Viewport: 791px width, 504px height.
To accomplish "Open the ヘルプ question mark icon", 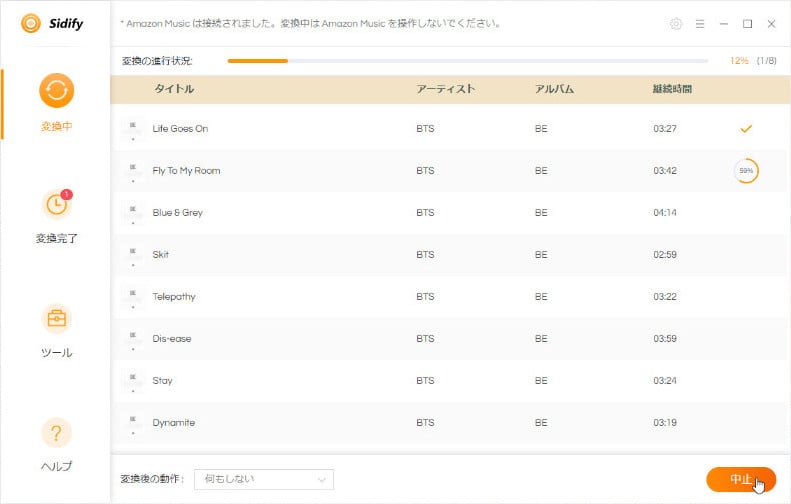I will pyautogui.click(x=56, y=433).
